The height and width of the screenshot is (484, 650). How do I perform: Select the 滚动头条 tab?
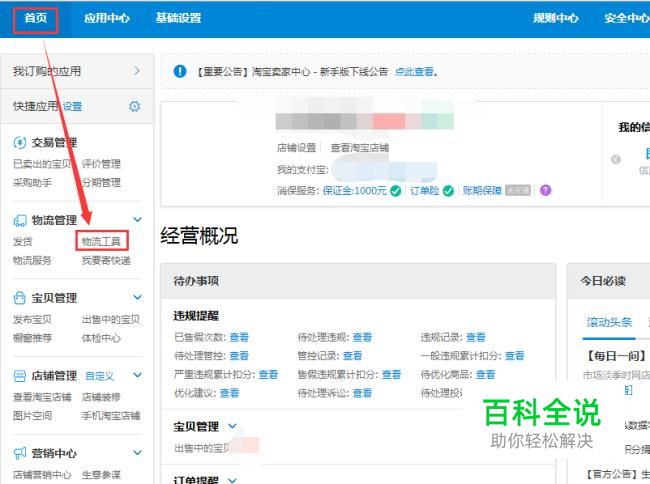[609, 322]
